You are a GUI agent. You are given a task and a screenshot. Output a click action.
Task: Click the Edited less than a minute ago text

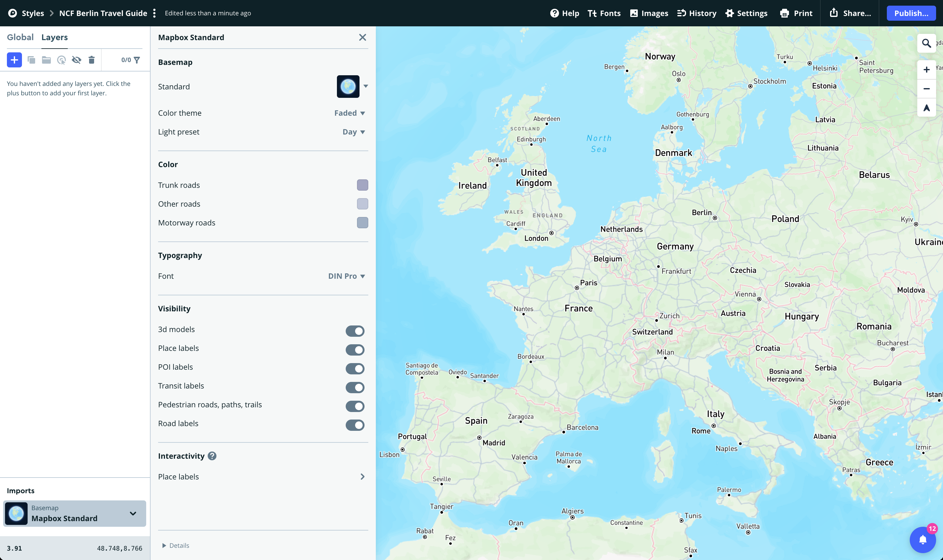coord(208,13)
